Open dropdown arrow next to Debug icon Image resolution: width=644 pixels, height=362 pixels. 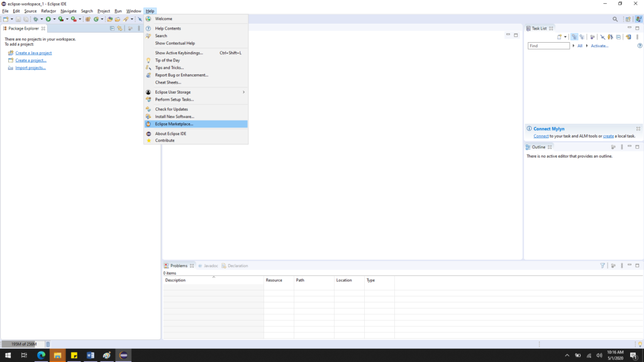click(x=42, y=19)
